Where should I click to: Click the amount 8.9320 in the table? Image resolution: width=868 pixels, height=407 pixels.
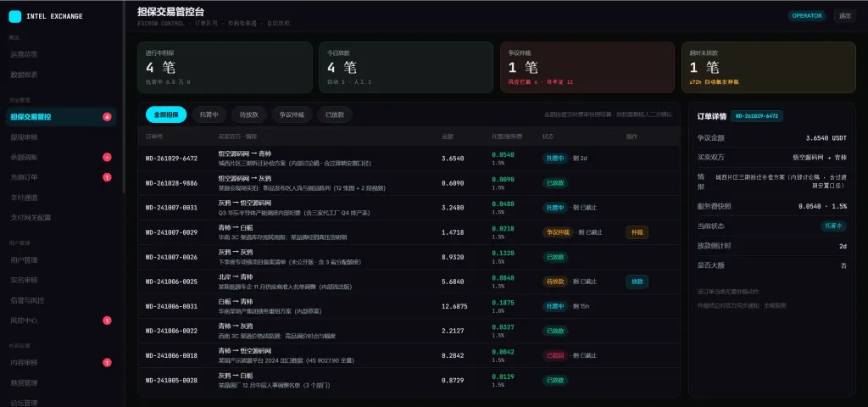pos(453,257)
